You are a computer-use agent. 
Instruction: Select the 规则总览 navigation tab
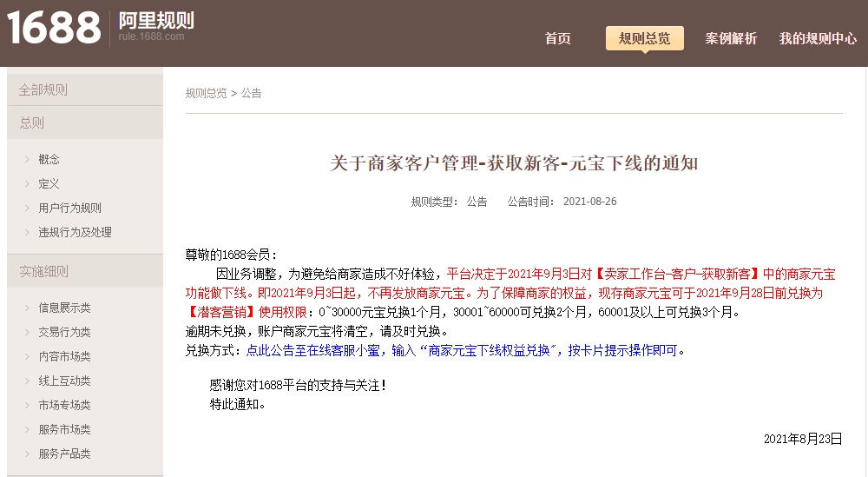click(x=644, y=38)
